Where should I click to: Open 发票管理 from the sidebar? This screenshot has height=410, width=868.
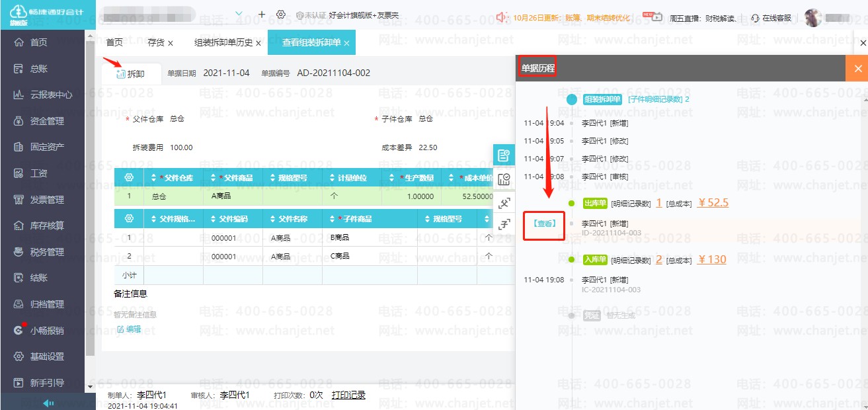[46, 200]
